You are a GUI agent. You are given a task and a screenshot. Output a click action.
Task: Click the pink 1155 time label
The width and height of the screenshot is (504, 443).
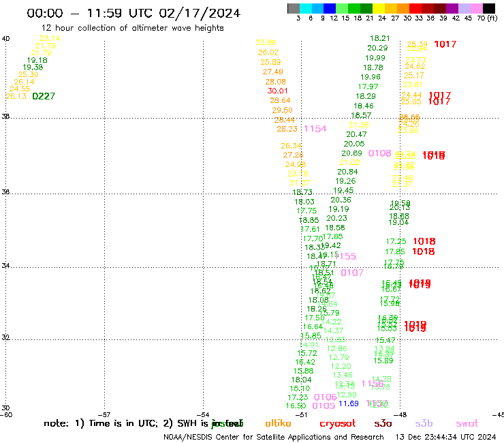point(345,256)
